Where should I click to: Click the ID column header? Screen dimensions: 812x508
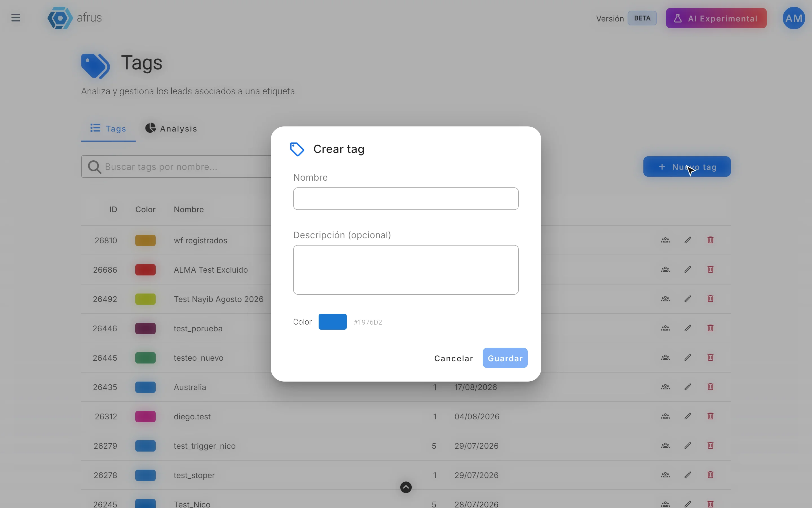click(x=113, y=209)
